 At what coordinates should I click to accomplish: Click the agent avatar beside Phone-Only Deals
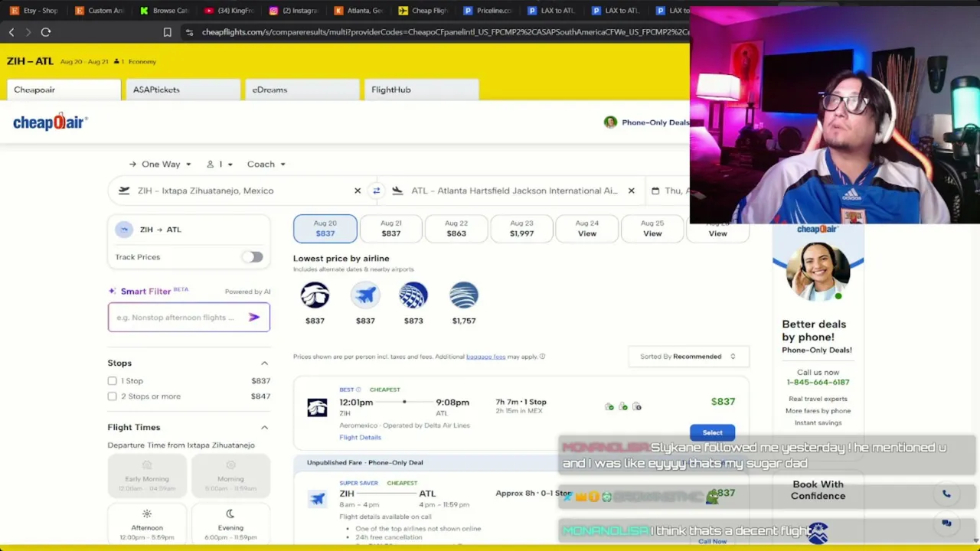pyautogui.click(x=610, y=122)
